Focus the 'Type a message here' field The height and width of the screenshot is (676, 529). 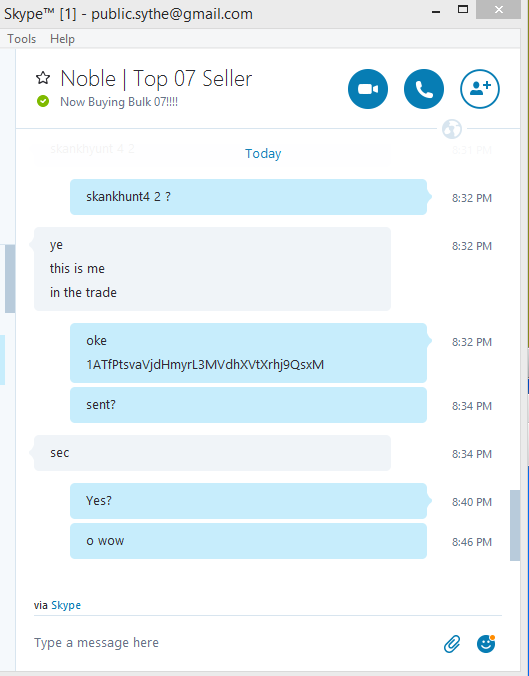click(235, 643)
